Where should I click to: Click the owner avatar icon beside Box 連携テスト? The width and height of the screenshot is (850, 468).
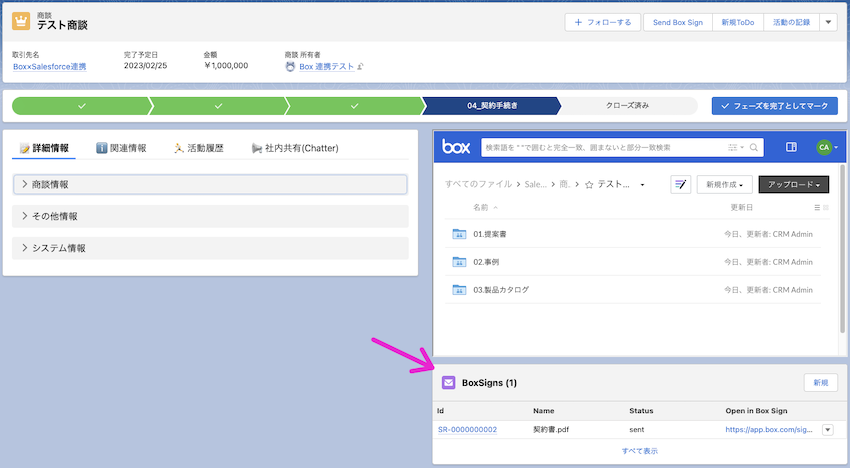point(290,67)
